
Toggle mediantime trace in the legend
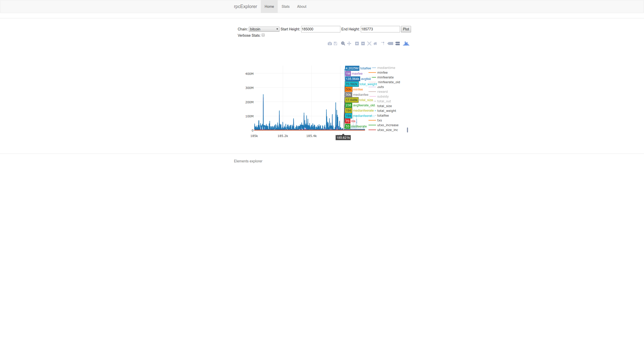click(386, 68)
